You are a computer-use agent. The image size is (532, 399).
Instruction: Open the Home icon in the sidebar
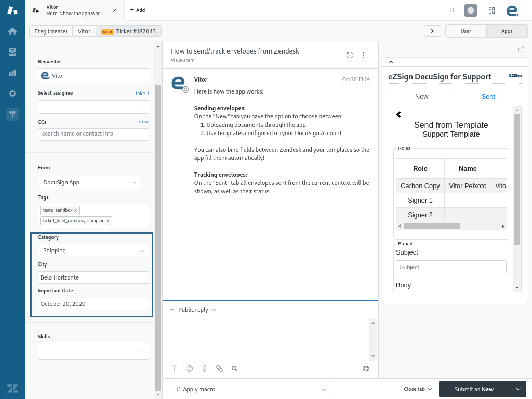[x=12, y=31]
